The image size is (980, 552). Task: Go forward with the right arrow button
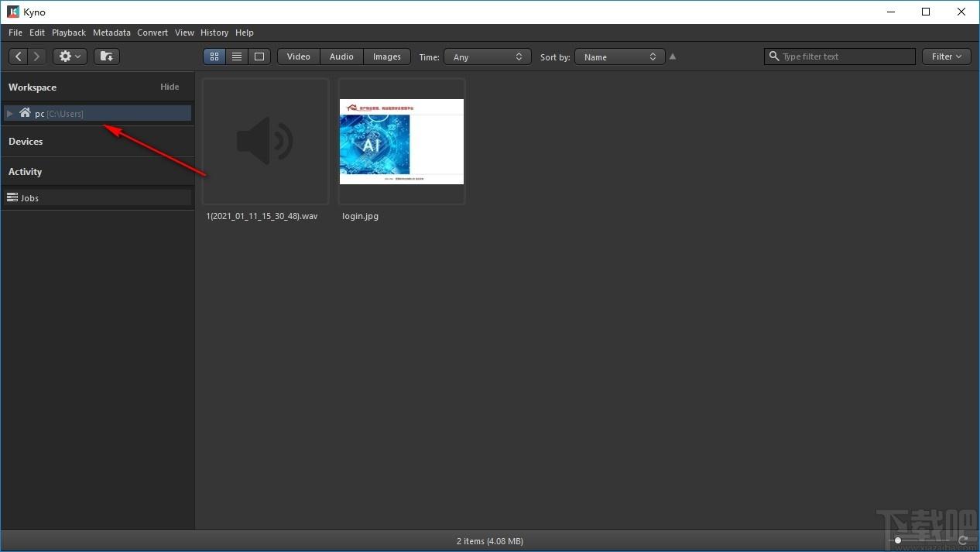pyautogui.click(x=37, y=57)
